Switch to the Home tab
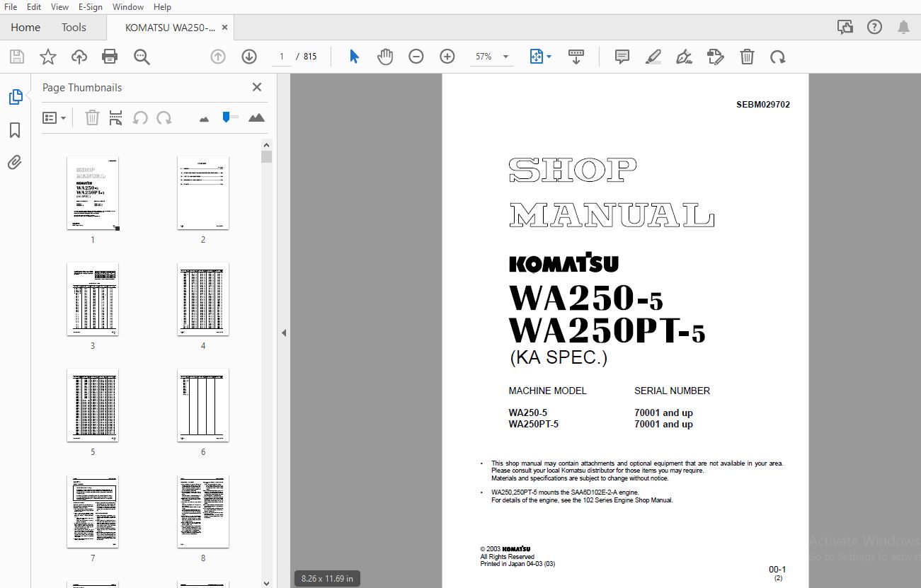The image size is (921, 588). 25,28
